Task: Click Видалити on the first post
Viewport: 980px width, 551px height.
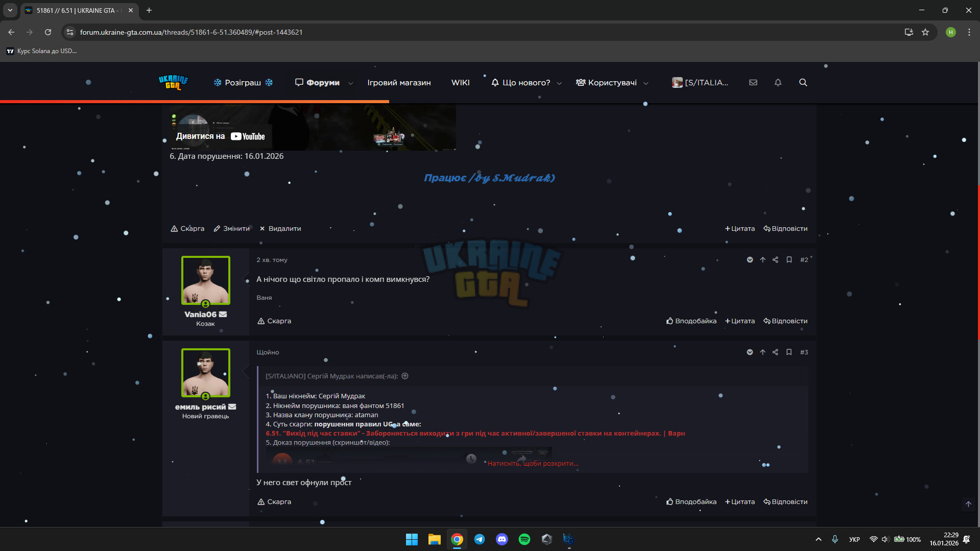Action: 280,229
